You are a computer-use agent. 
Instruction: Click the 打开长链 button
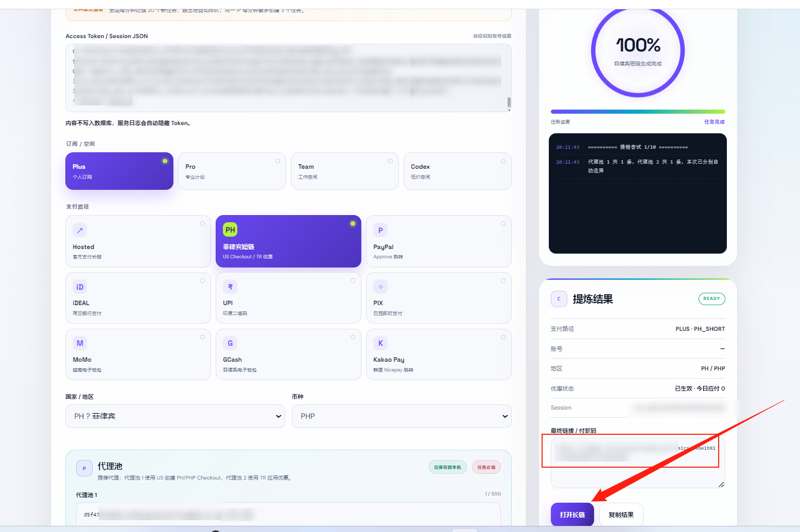[572, 515]
